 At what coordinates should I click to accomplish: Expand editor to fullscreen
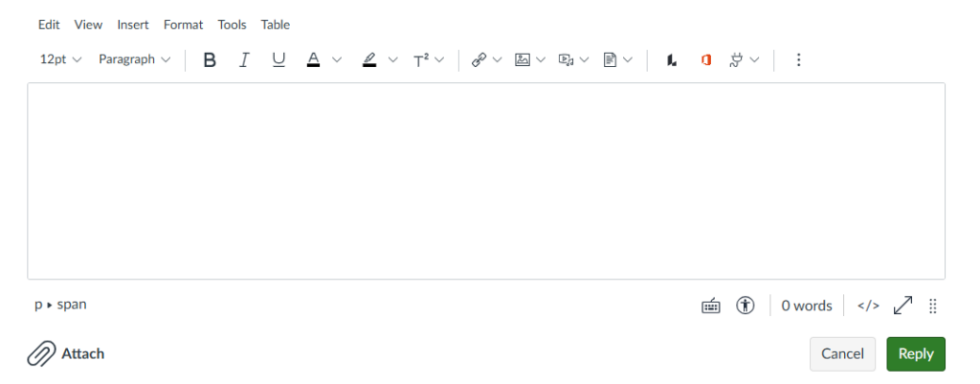902,305
